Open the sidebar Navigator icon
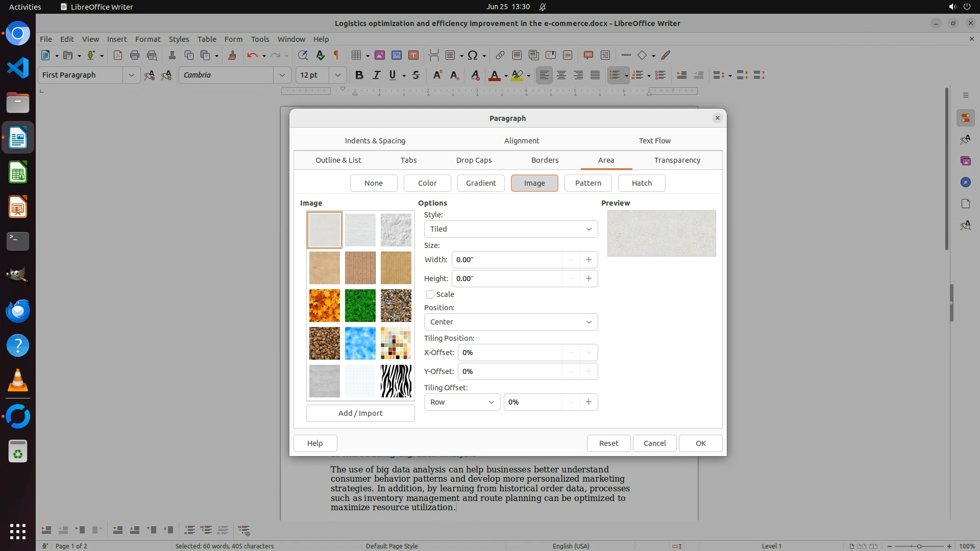Viewport: 980px width, 551px height. click(x=965, y=182)
